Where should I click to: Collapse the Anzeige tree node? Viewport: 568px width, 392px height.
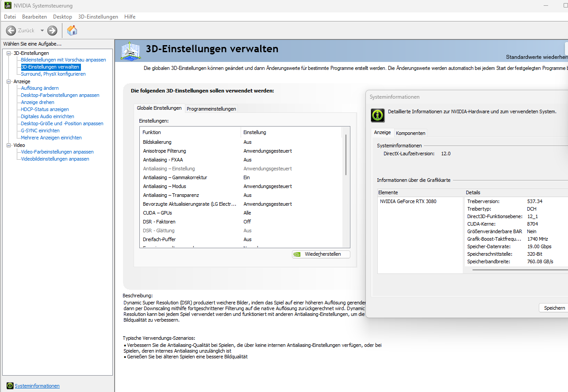click(8, 81)
